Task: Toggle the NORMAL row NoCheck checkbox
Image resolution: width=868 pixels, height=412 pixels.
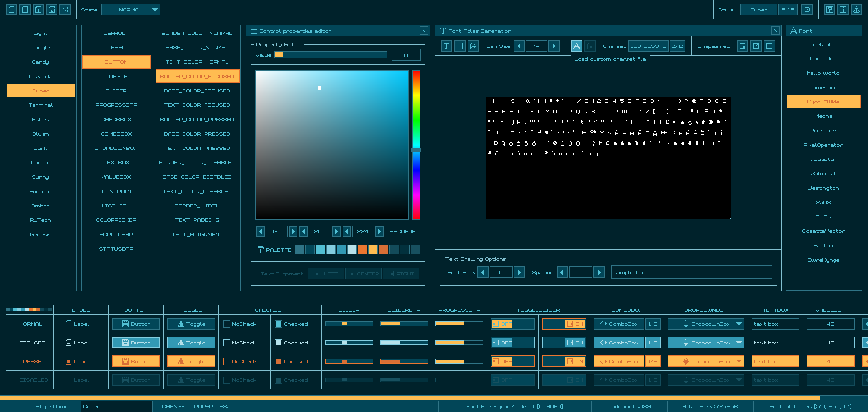Action: (227, 324)
